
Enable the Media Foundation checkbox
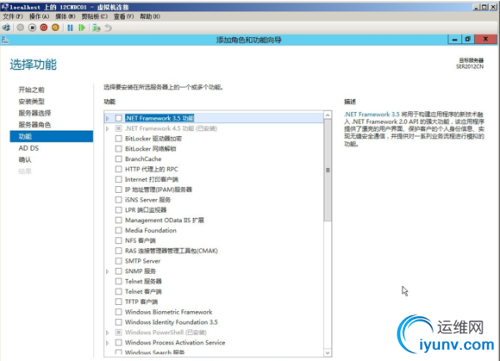(x=118, y=230)
